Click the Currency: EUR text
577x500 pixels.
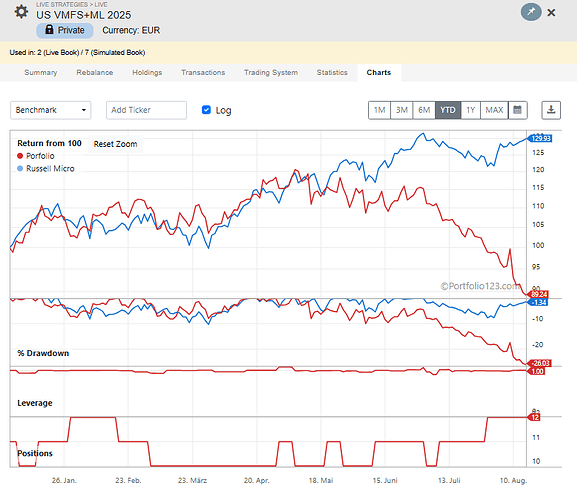pos(131,30)
